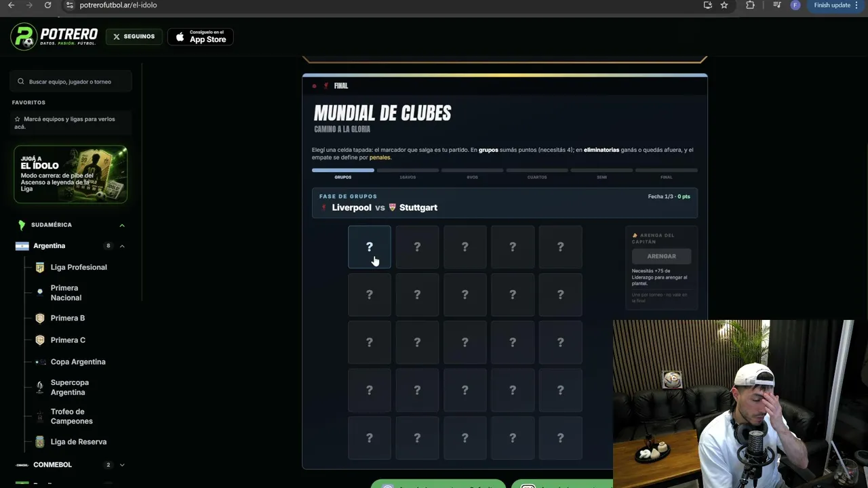Reveal the top-right mystery cell of the grid
Screen dimensions: 868x488
coord(560,247)
